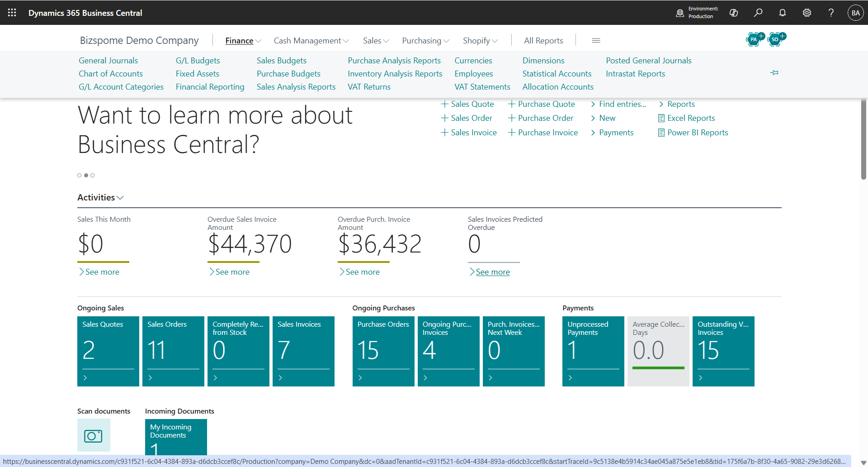Expand the Find entries... action
Viewport: 868px width, 467px height.
tap(618, 104)
